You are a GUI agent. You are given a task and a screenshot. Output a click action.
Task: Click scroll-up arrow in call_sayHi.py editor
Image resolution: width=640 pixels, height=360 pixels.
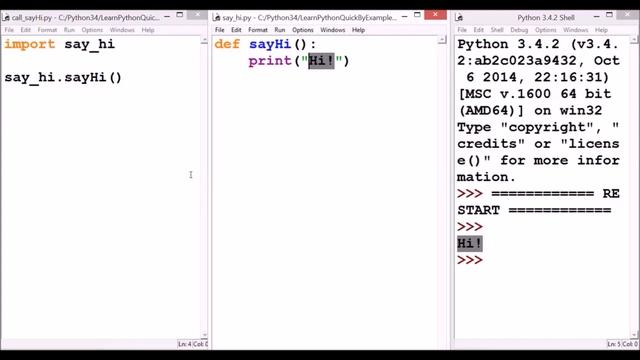[204, 40]
